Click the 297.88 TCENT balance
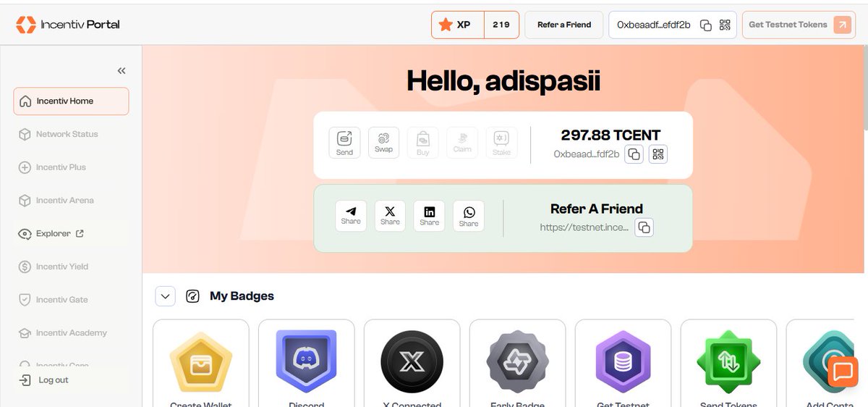 (x=611, y=135)
